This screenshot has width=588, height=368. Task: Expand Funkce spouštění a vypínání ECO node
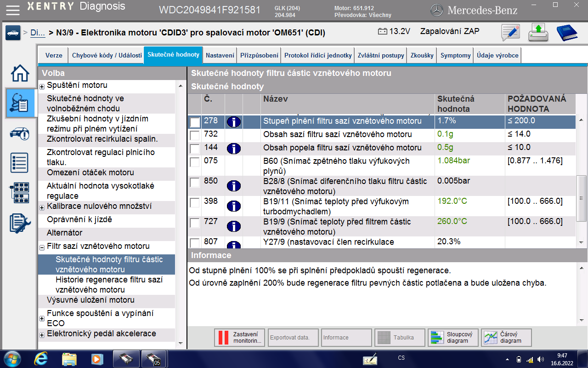pos(42,318)
